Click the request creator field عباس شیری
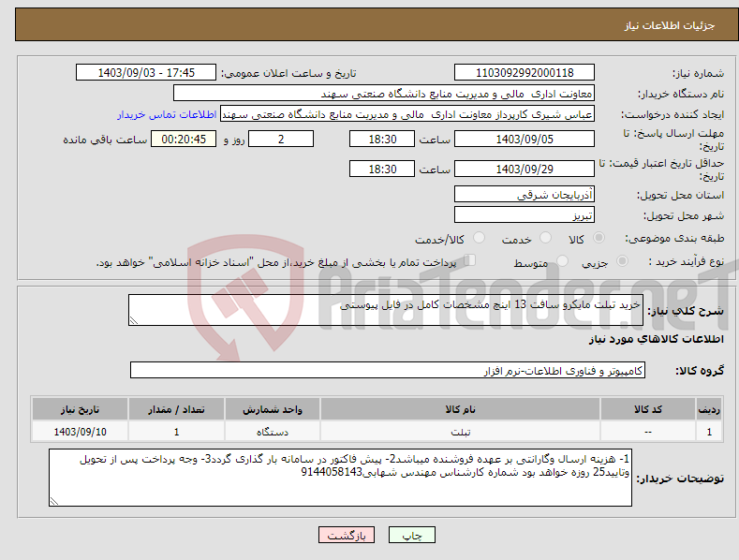739x560 pixels. (407, 114)
